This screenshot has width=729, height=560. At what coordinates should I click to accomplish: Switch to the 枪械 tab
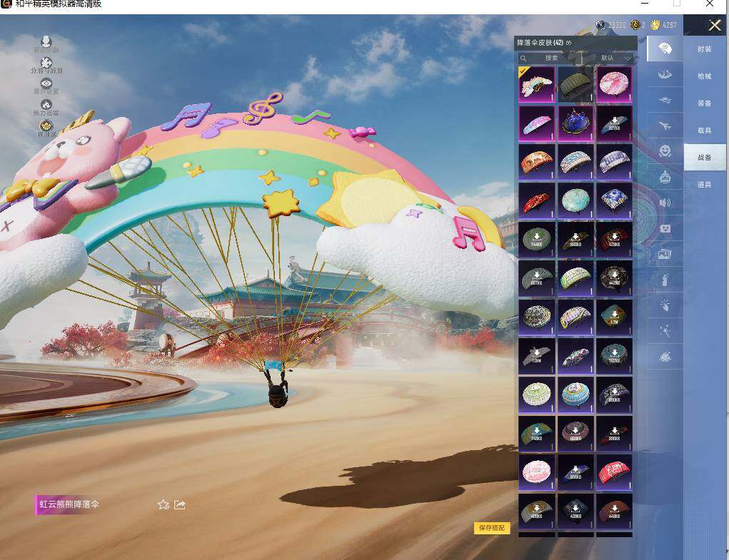point(704,76)
